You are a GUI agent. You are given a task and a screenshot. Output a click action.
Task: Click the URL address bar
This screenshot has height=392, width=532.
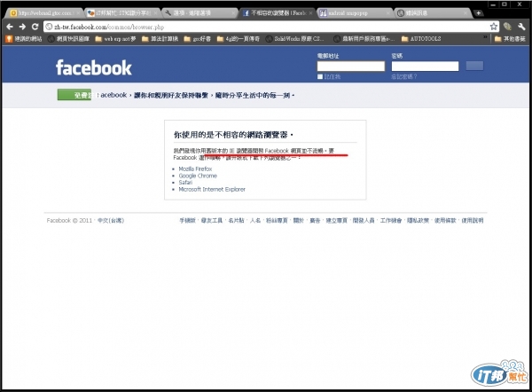(270, 27)
